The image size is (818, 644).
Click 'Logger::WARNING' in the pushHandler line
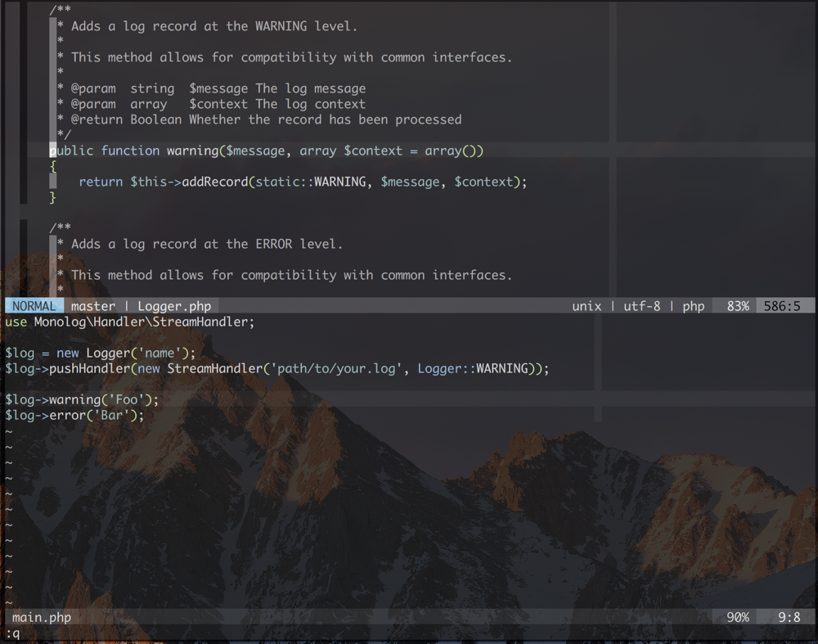click(473, 368)
